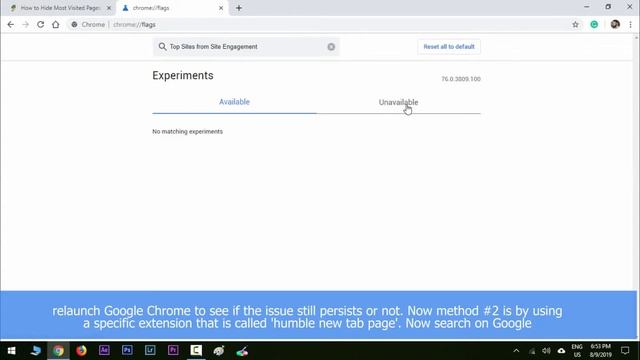Go back using the browser back arrow
Screen dimensions: 640x360
coord(11,24)
